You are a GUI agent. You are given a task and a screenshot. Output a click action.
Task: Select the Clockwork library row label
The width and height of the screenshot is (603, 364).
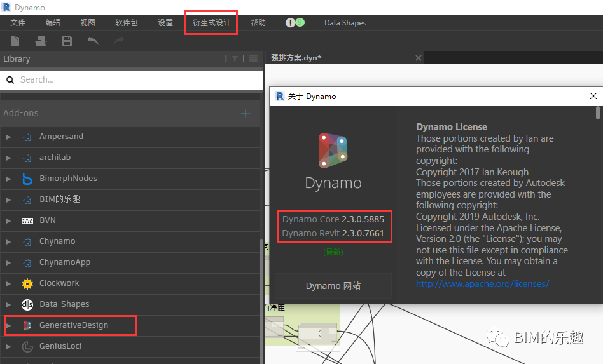click(x=59, y=283)
